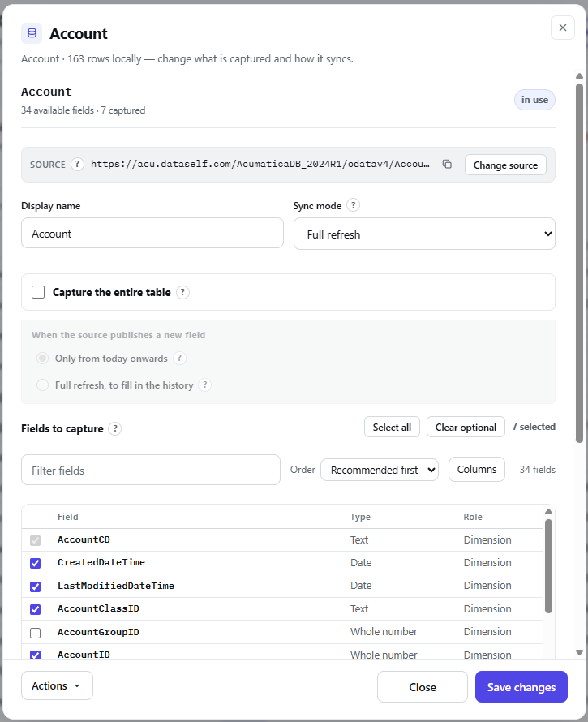Uncheck the AccountClassID field
The width and height of the screenshot is (588, 722).
point(36,609)
